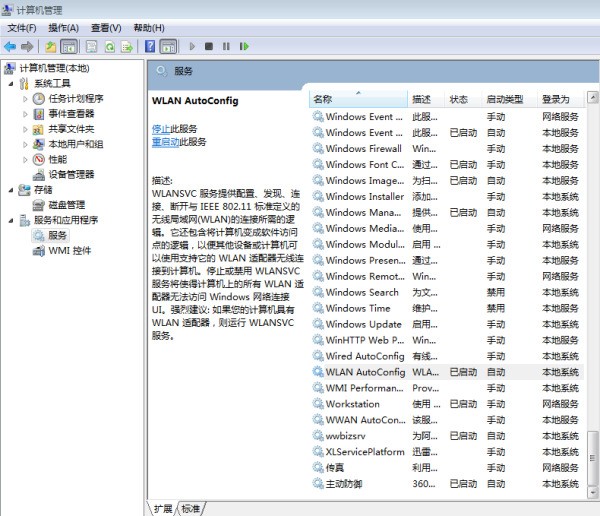Click the 停止 link to stop service
Viewport: 600px width, 516px height.
pyautogui.click(x=161, y=129)
